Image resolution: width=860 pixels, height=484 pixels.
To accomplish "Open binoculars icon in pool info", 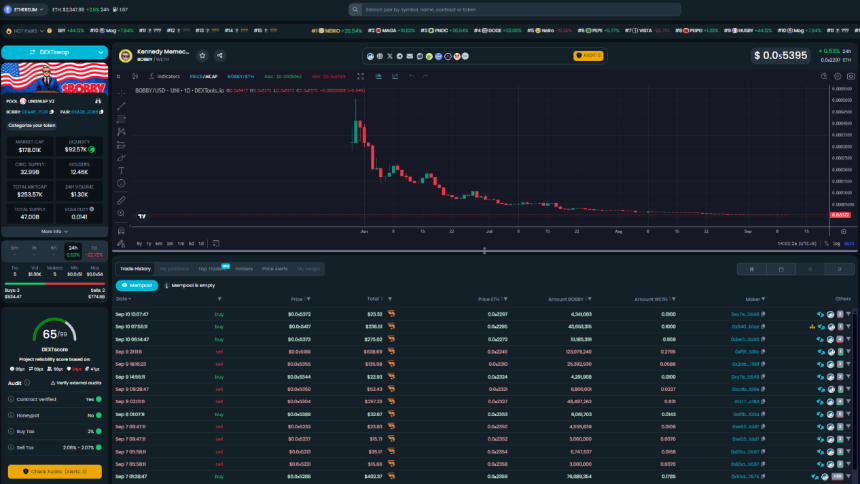I will click(x=98, y=101).
